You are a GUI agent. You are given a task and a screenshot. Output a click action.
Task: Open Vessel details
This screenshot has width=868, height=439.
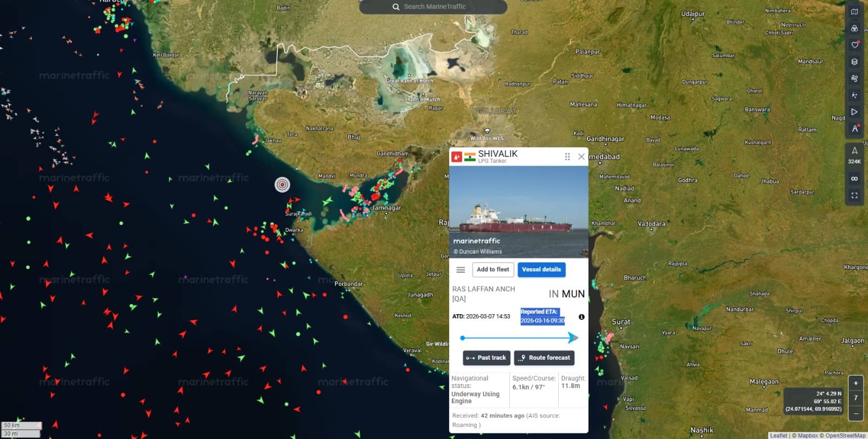coord(541,270)
